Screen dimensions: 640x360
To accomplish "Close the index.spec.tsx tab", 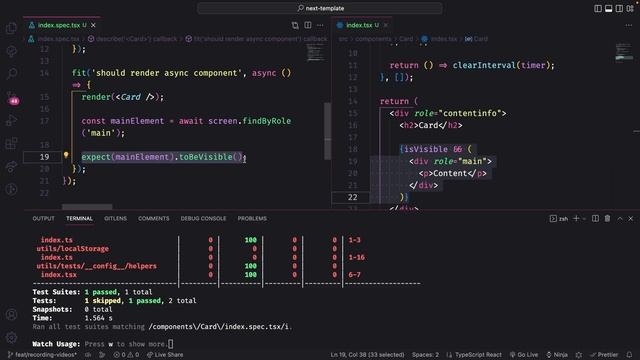I will pyautogui.click(x=93, y=25).
